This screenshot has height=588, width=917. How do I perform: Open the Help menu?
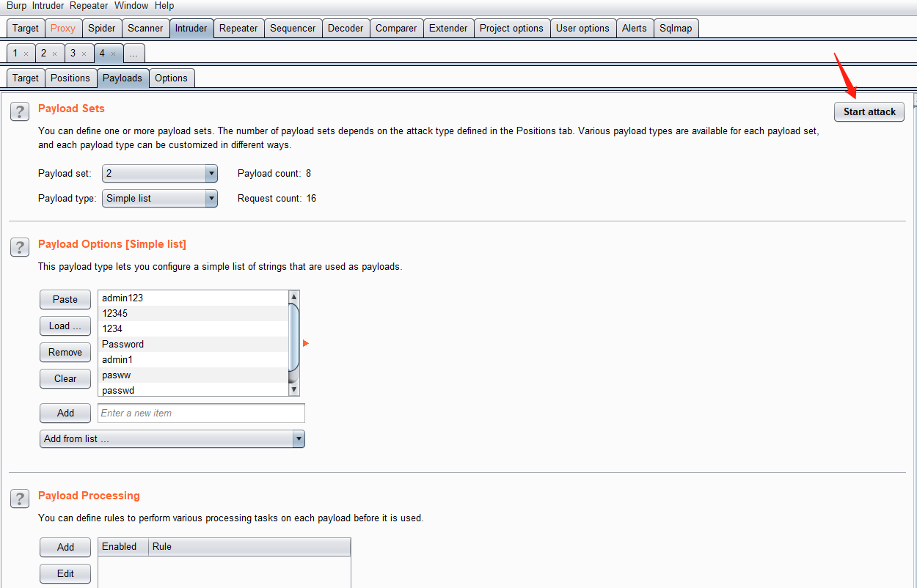(164, 6)
